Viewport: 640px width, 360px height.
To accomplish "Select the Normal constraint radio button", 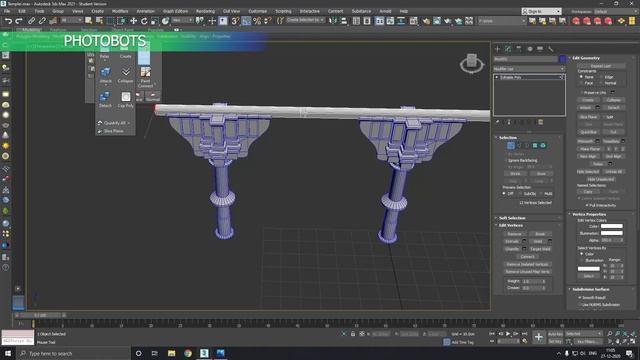I will coord(602,83).
